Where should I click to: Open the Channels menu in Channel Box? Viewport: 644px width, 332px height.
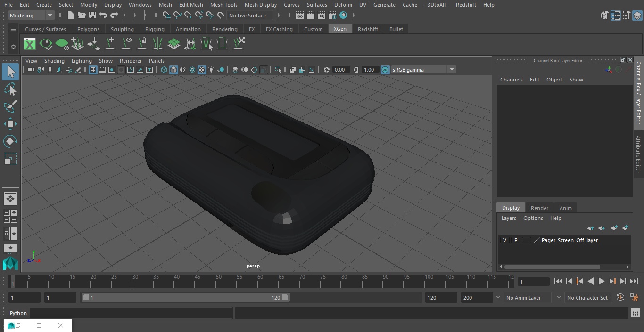pos(511,80)
